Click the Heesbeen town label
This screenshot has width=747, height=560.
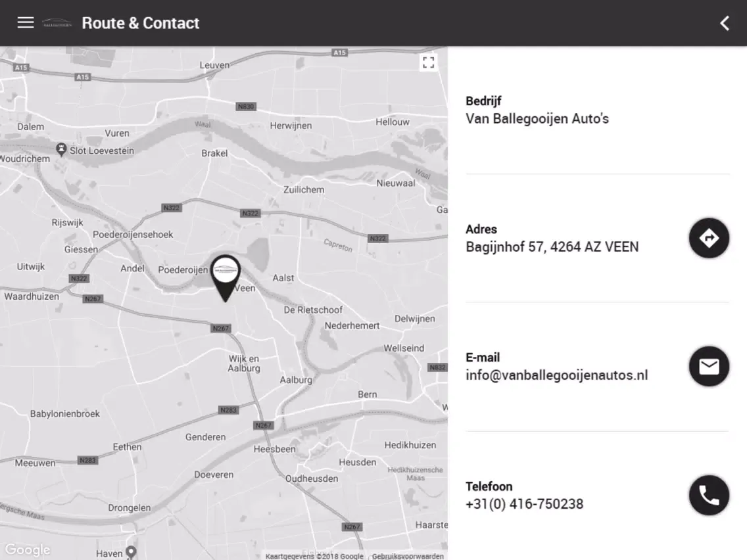click(x=274, y=449)
